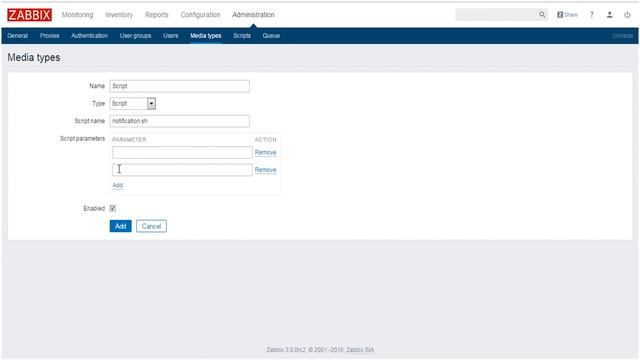Switch to the Proxies submenu
This screenshot has width=640, height=360.
[x=50, y=36]
